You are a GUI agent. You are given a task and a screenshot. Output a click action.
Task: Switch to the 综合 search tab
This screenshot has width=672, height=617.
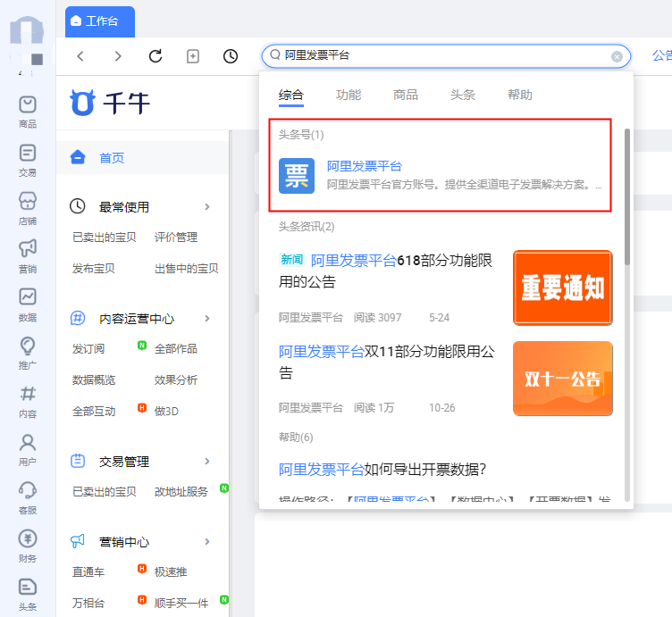pos(291,95)
